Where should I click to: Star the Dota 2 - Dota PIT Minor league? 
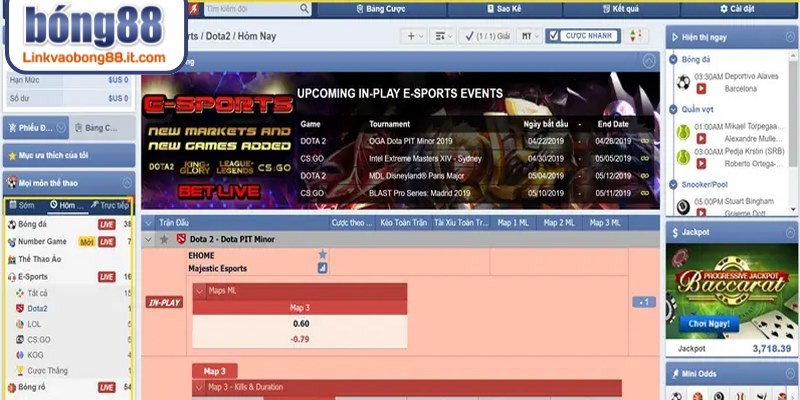[x=163, y=239]
